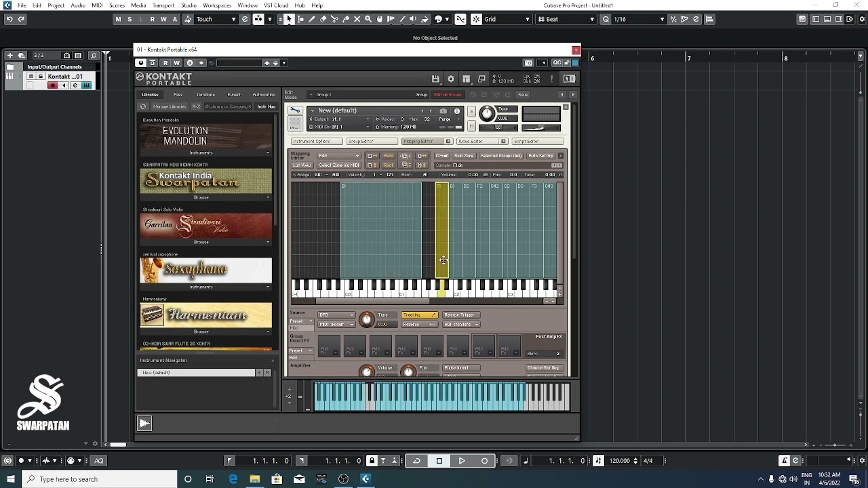Image resolution: width=868 pixels, height=488 pixels.
Task: Toggle the Reverse button in Source
Action: 419,325
